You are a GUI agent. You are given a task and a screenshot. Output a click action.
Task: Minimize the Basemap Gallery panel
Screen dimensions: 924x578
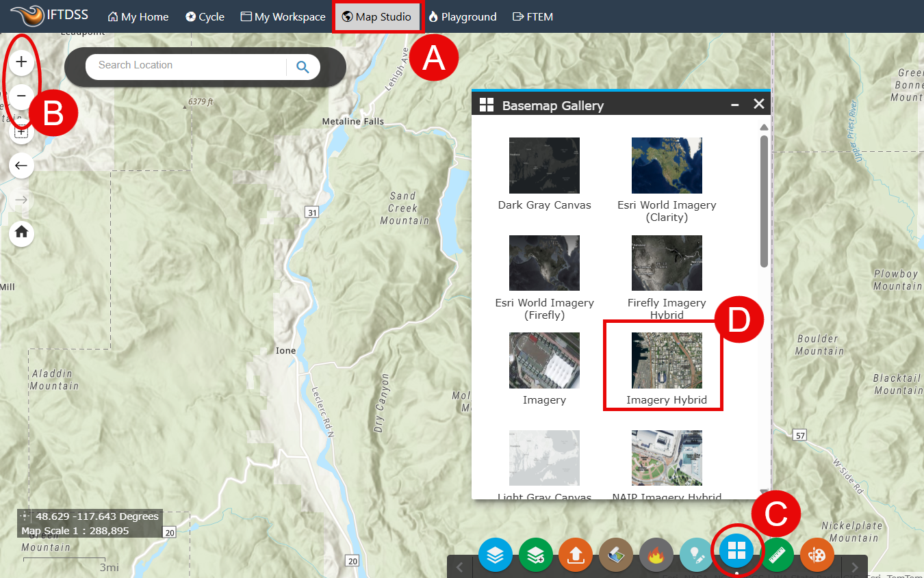734,104
